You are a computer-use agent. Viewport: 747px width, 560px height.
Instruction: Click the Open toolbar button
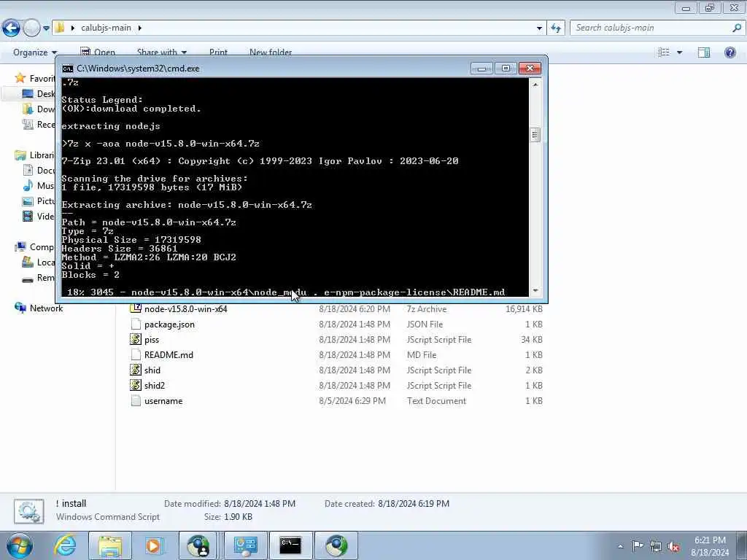(x=98, y=52)
